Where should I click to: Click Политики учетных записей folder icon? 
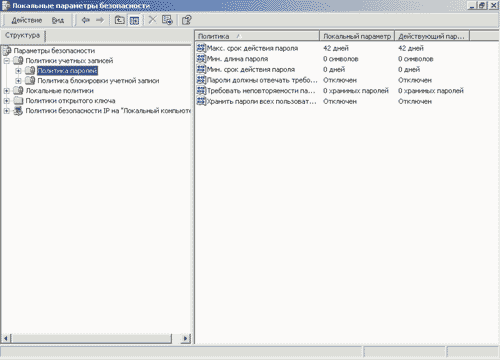coord(18,61)
